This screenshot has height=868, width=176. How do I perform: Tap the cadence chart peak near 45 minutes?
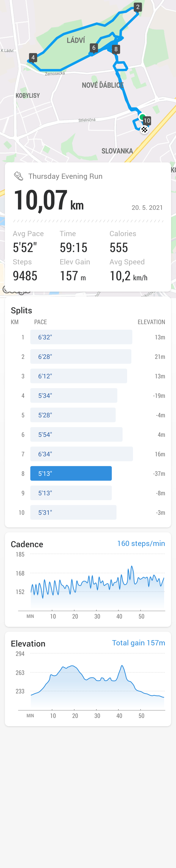[x=132, y=567]
